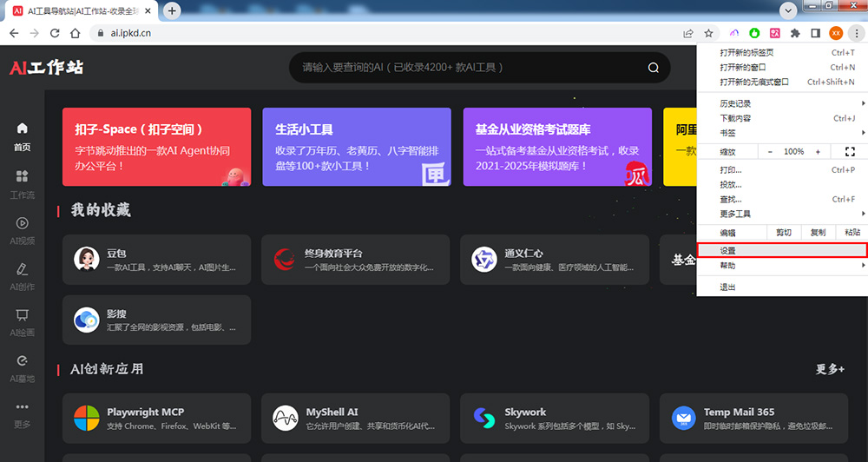Select 打开新的窗口 from menu
This screenshot has width=868, height=462.
click(x=782, y=67)
